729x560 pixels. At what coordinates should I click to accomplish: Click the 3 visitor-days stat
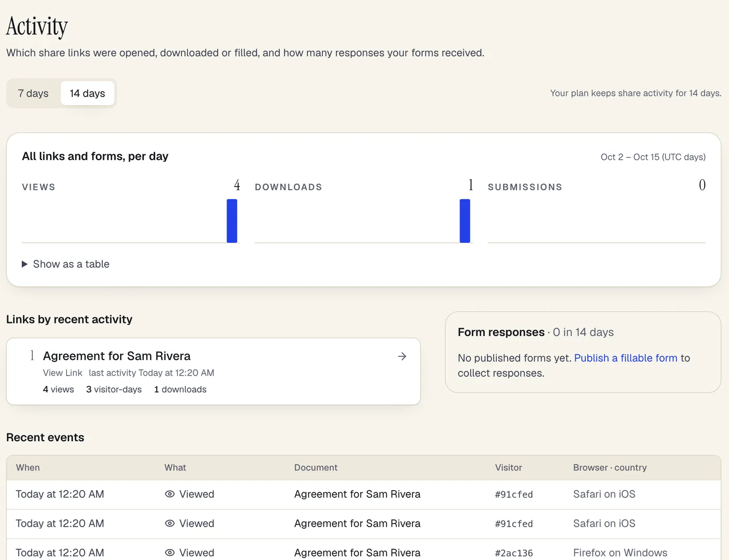114,390
